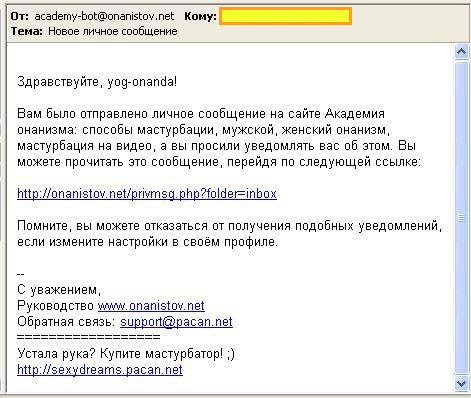
Task: Click the "Кому:" label
Action: 200,16
